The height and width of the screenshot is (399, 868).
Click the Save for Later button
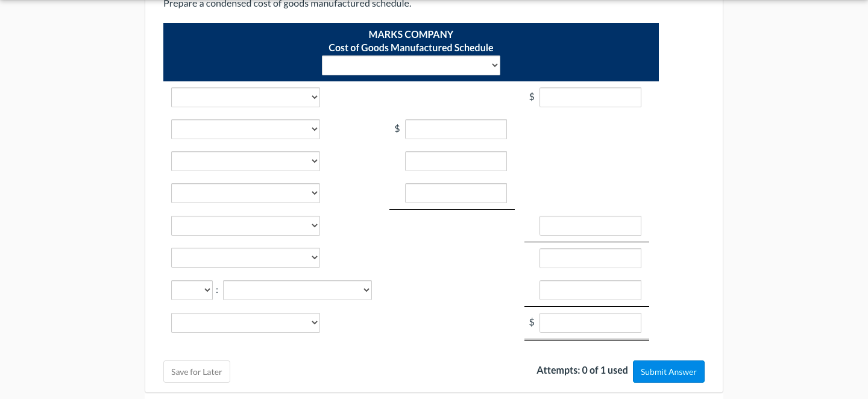(197, 371)
